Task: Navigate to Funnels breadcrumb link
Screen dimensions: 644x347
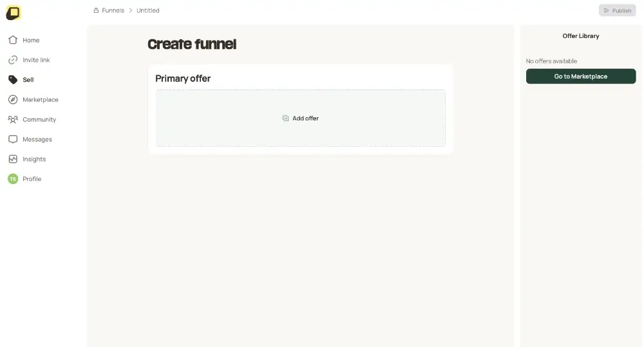Action: [113, 10]
